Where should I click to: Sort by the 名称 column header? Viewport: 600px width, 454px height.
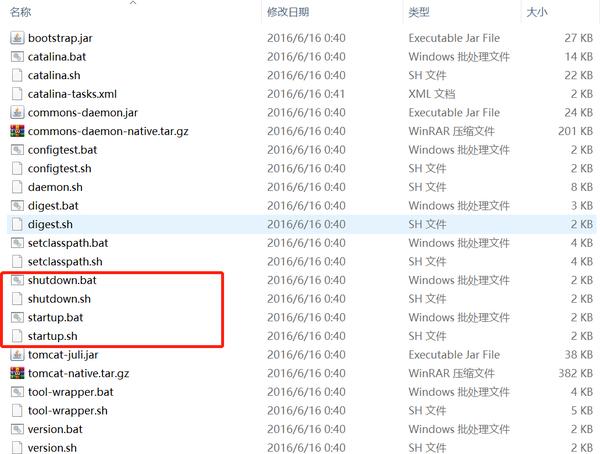click(x=20, y=12)
